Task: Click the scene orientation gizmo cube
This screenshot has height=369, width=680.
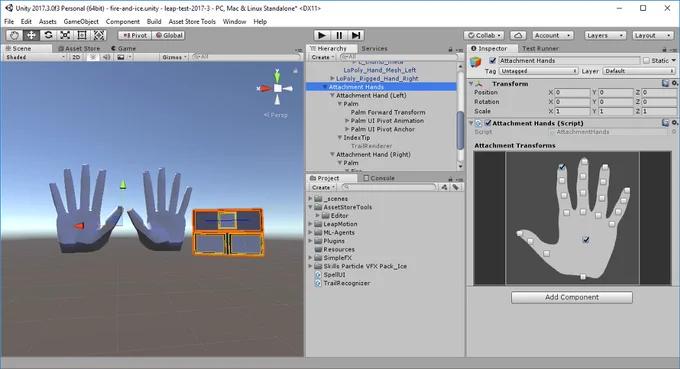Action: 278,88
